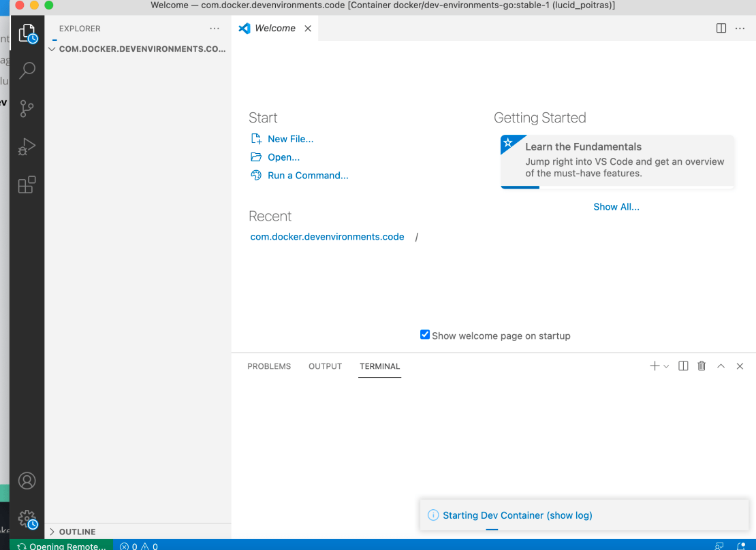Open Source Control view icon
Screen dimensions: 756x550
tap(27, 108)
